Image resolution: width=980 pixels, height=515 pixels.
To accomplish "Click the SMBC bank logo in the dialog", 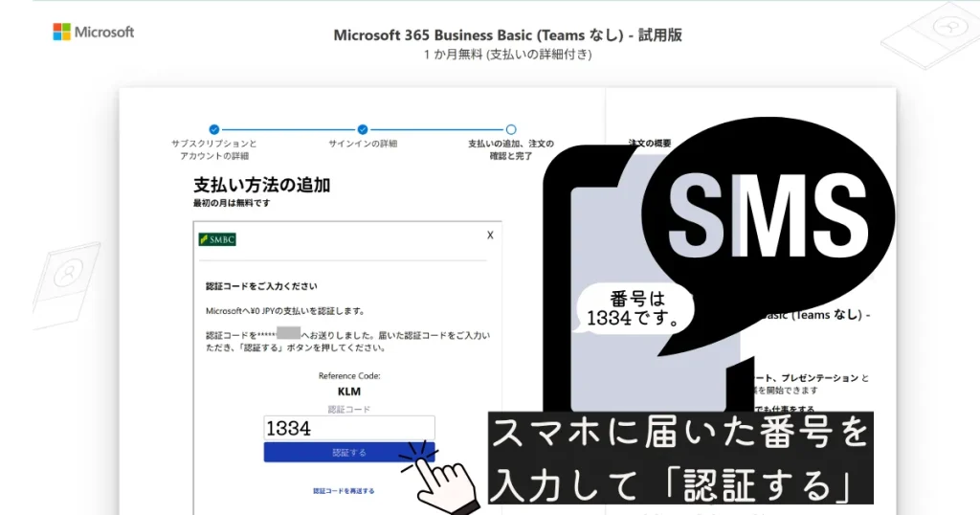I will [217, 239].
